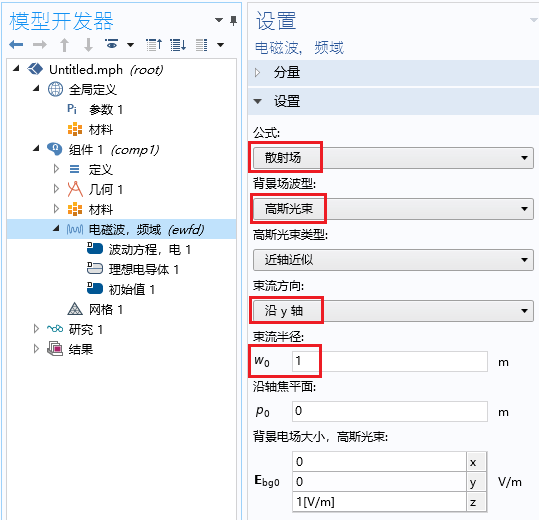
Task: Click the move up arrow icon
Action: point(64,45)
